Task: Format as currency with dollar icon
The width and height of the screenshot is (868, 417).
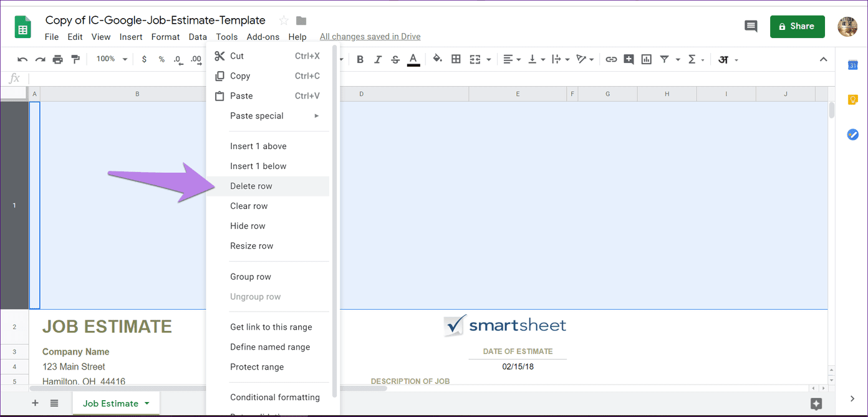Action: point(145,59)
